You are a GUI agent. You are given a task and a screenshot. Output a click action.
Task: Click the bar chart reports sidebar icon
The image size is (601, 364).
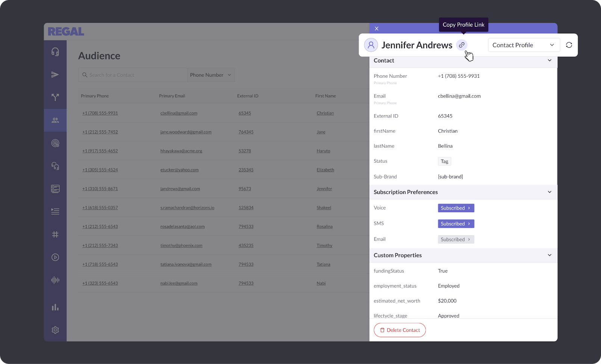pos(55,307)
